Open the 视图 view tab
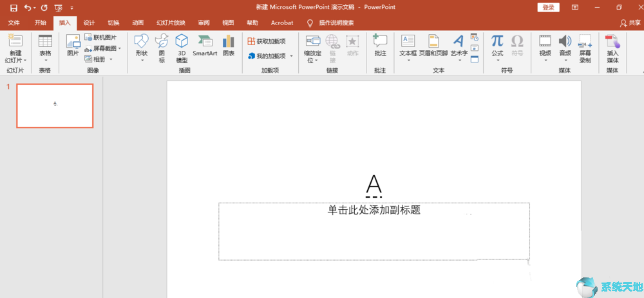 (228, 23)
